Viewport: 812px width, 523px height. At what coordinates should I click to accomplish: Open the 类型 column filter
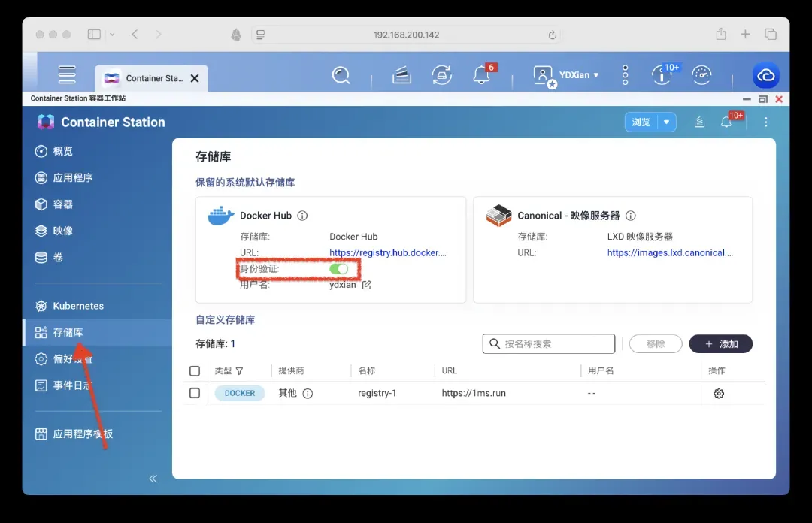240,371
